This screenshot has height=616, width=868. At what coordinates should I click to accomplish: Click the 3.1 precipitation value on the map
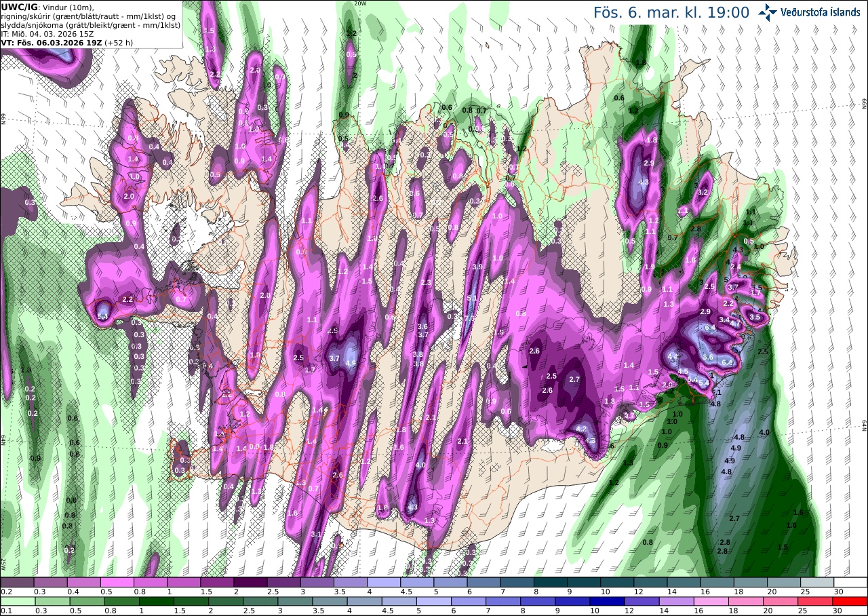316,535
